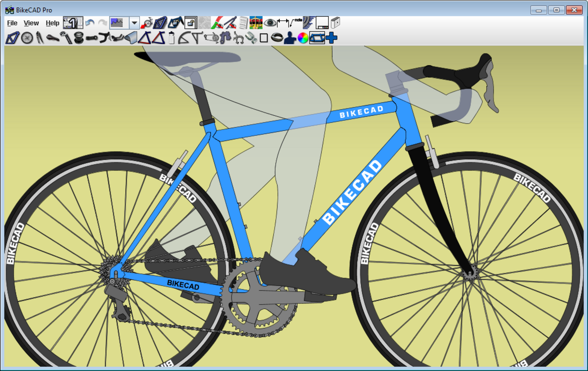Open the chain drivetrain settings icon
588x371 pixels.
point(211,38)
